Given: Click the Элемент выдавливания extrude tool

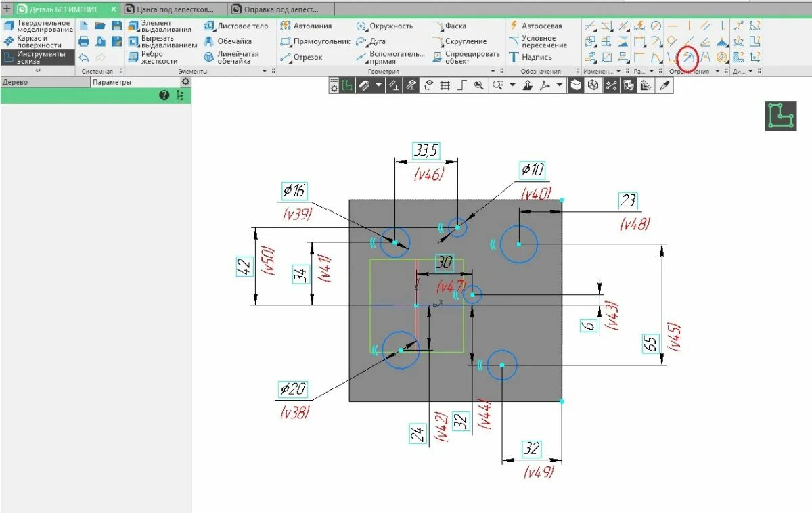Looking at the screenshot, I should (160, 26).
